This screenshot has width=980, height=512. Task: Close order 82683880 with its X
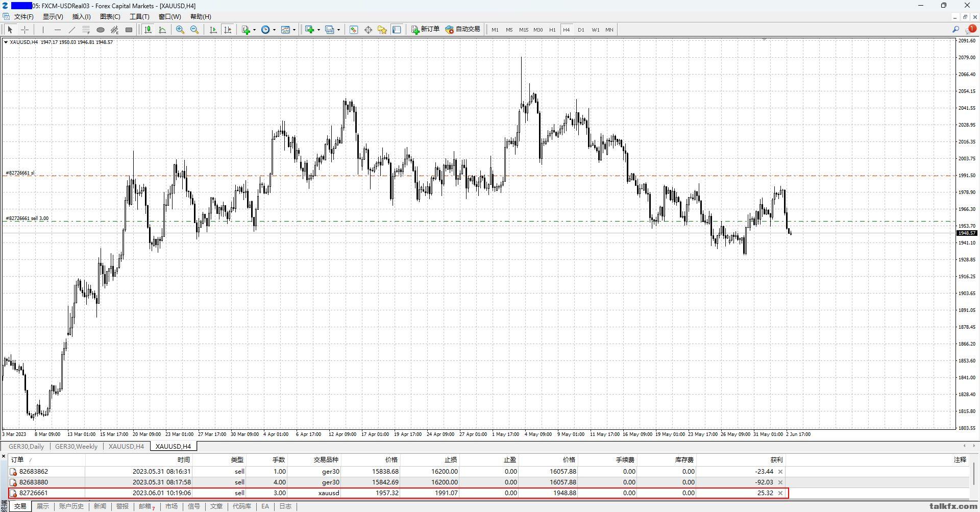780,482
